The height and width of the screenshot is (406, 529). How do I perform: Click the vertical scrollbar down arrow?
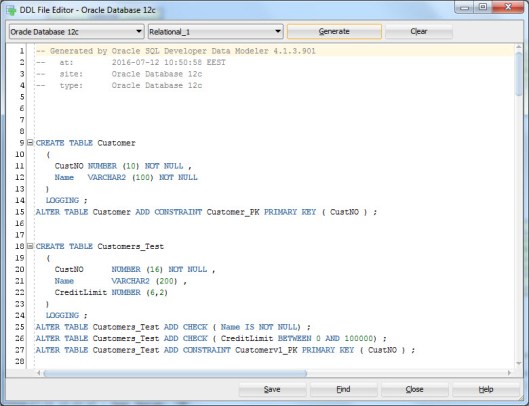coord(519,363)
